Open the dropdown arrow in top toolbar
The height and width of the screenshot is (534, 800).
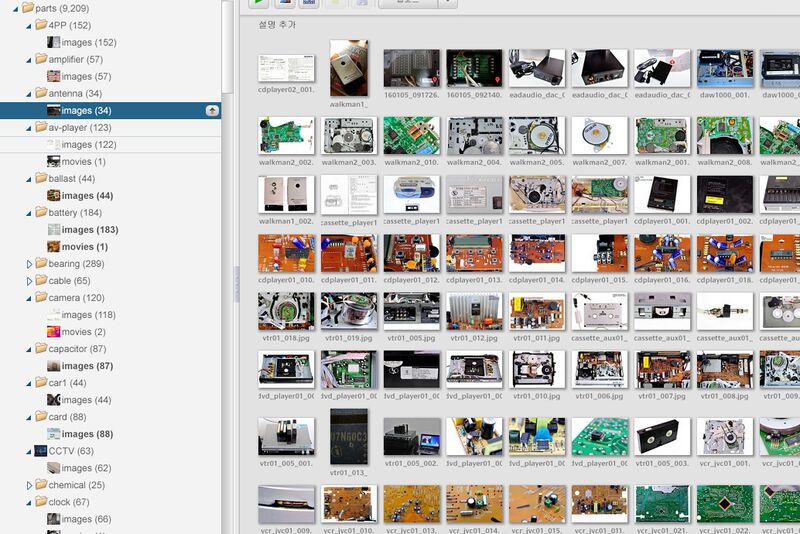pyautogui.click(x=446, y=3)
